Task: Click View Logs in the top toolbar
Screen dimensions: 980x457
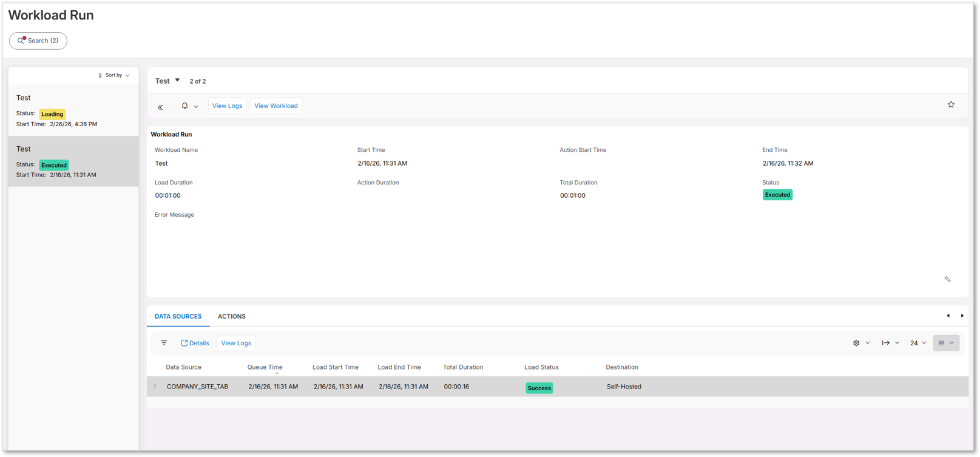Action: (227, 106)
